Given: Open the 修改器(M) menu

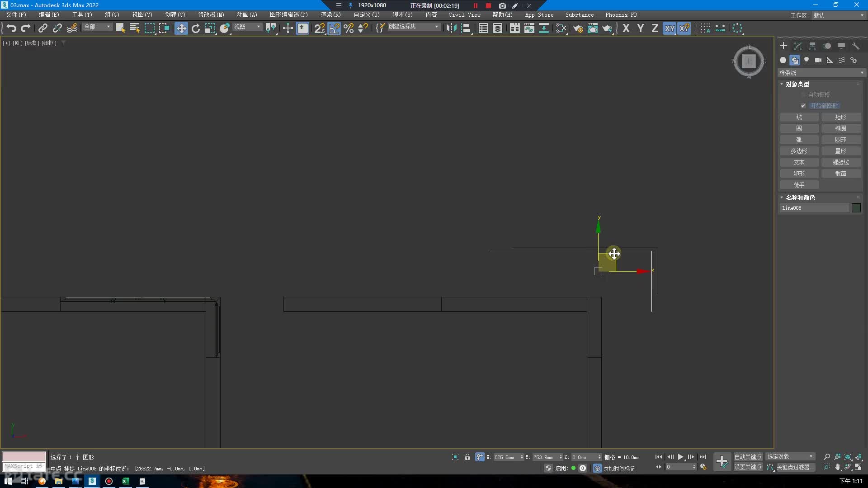Looking at the screenshot, I should pyautogui.click(x=211, y=15).
